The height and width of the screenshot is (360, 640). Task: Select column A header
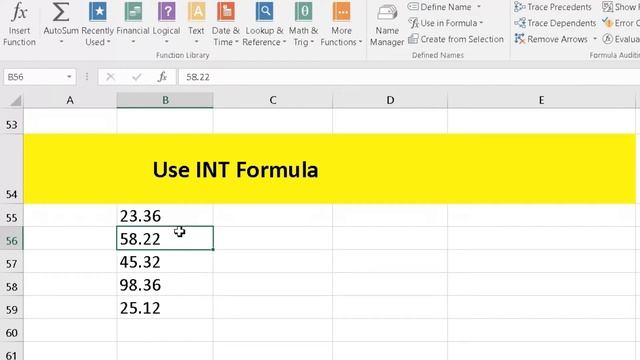coord(70,100)
